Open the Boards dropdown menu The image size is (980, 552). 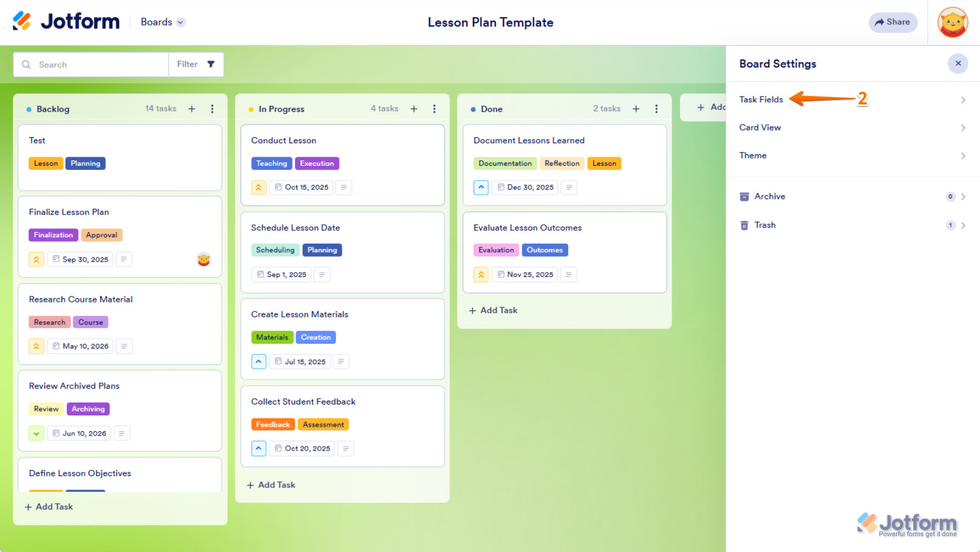163,22
